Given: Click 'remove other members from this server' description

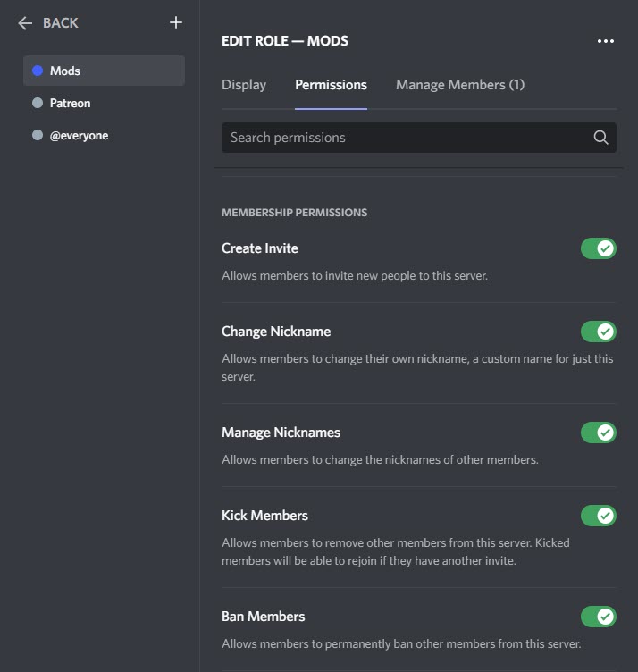Looking at the screenshot, I should [x=396, y=552].
